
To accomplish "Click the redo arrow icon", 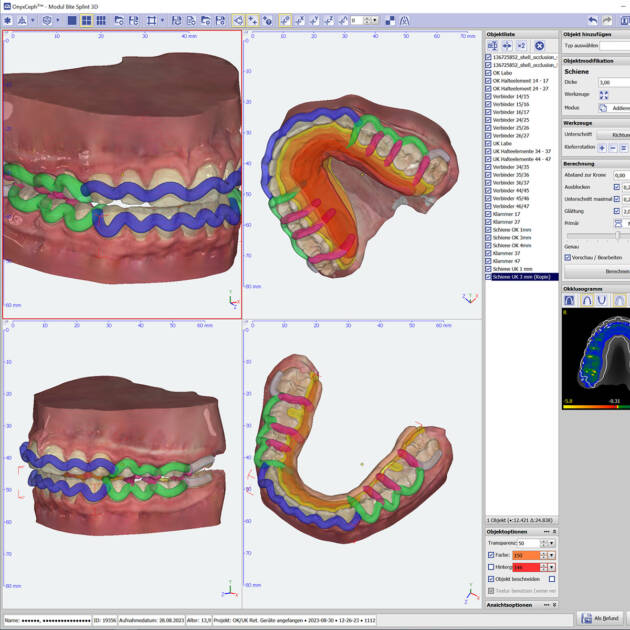I will [x=607, y=20].
